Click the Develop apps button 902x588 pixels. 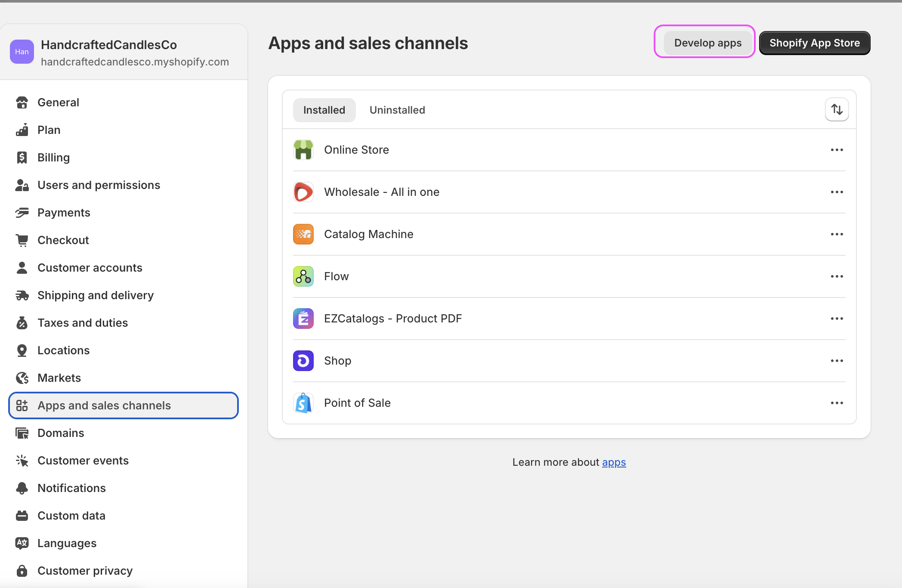pos(707,43)
